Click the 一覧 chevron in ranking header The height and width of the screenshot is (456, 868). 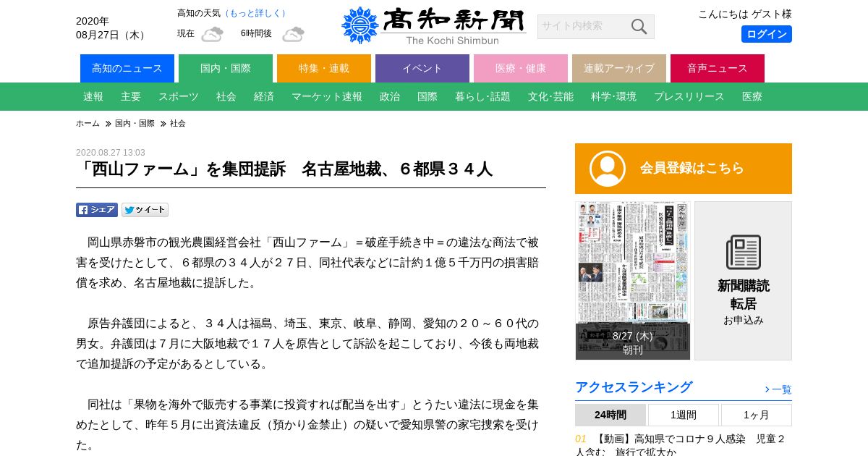767,389
